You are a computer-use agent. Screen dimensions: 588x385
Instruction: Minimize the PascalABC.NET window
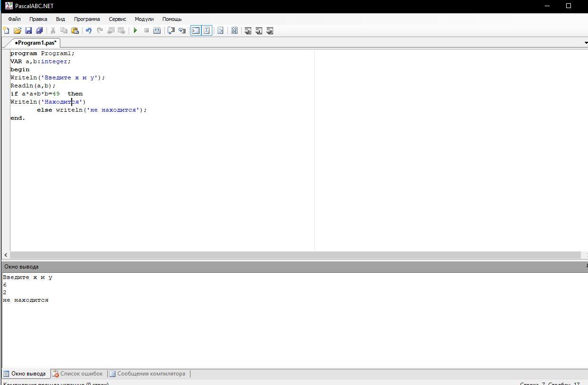(547, 6)
